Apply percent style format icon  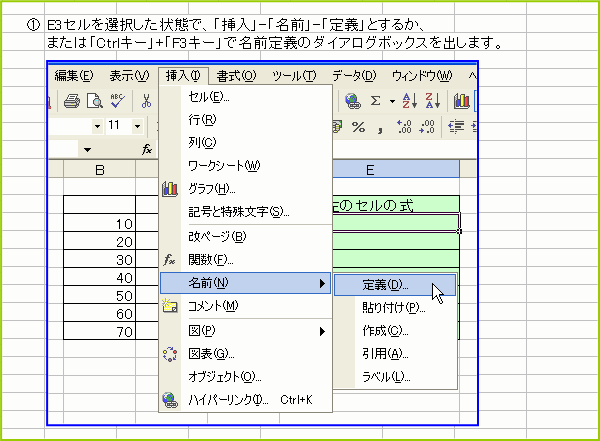[359, 127]
